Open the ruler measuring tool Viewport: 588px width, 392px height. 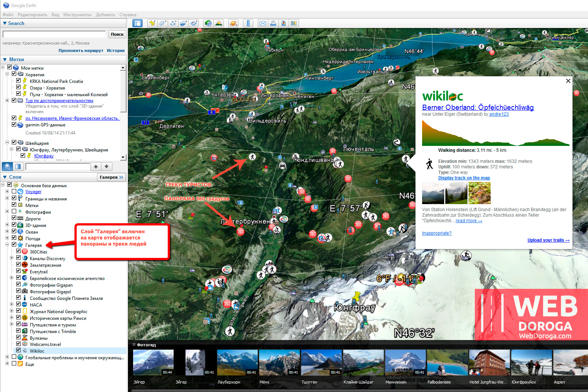tap(248, 23)
